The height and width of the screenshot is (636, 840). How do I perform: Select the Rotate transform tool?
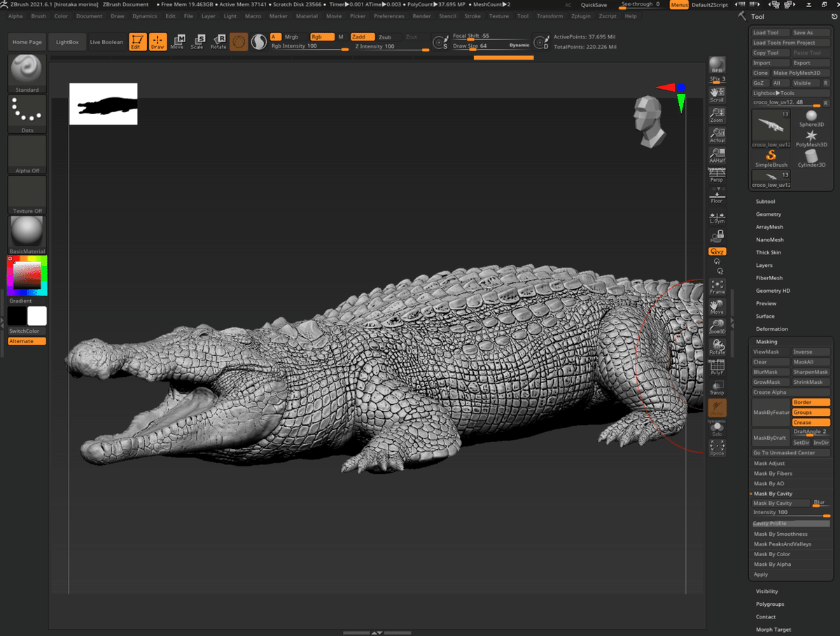pyautogui.click(x=218, y=42)
